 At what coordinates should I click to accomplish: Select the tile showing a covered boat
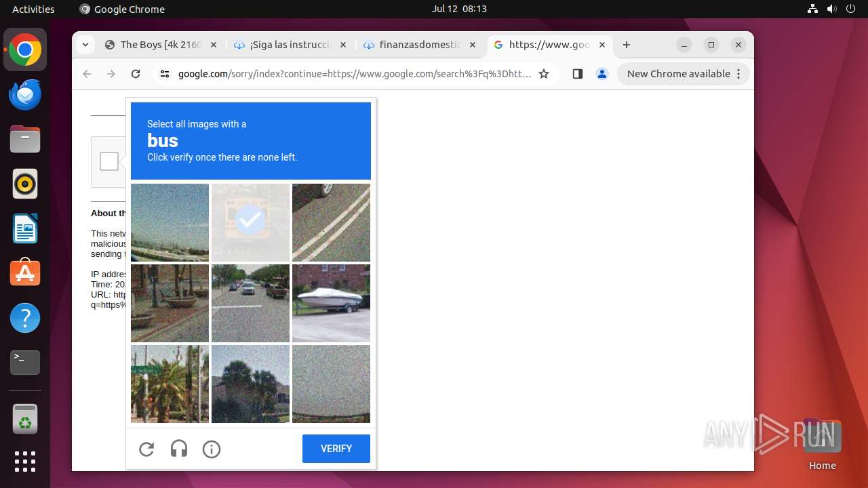331,303
